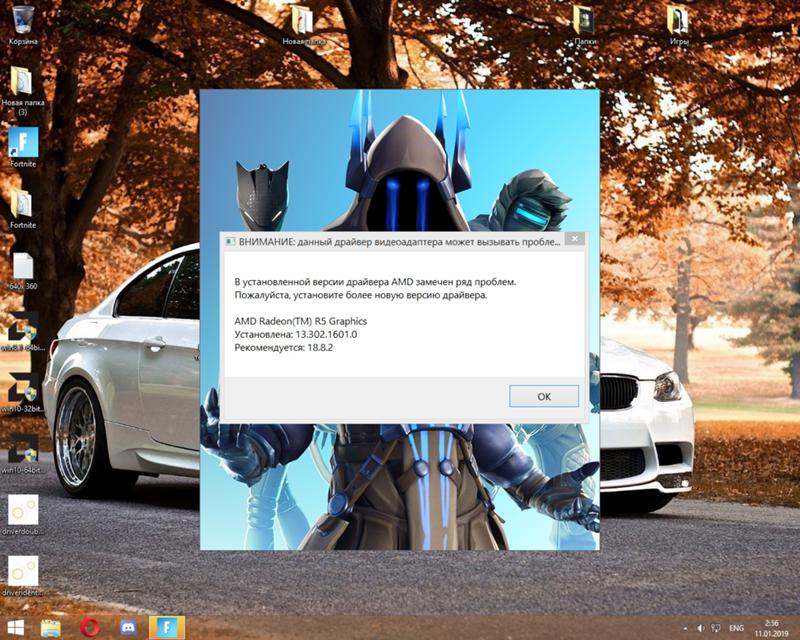Click the text 'Рекомендуется: 18.8.2'
The height and width of the screenshot is (640, 800).
[284, 348]
